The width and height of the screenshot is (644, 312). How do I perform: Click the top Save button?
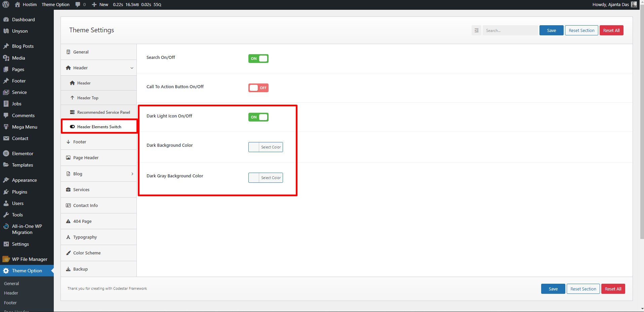(551, 30)
